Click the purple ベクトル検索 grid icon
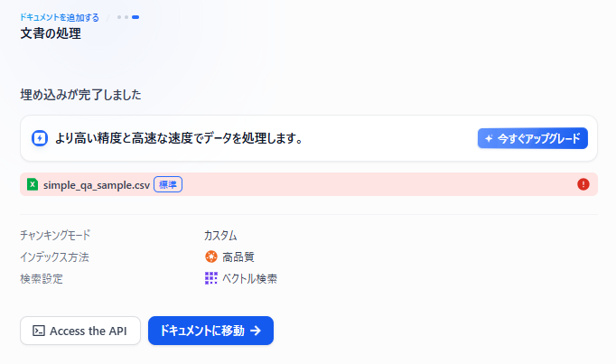 211,278
